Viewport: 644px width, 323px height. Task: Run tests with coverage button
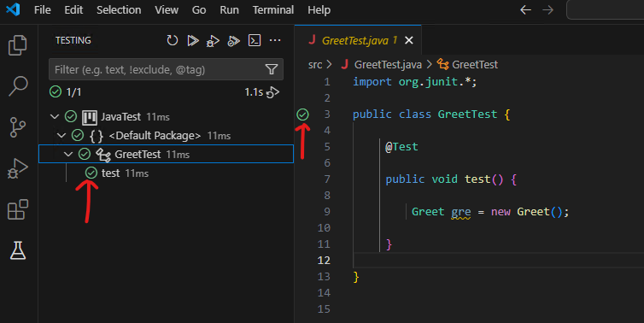(x=234, y=41)
